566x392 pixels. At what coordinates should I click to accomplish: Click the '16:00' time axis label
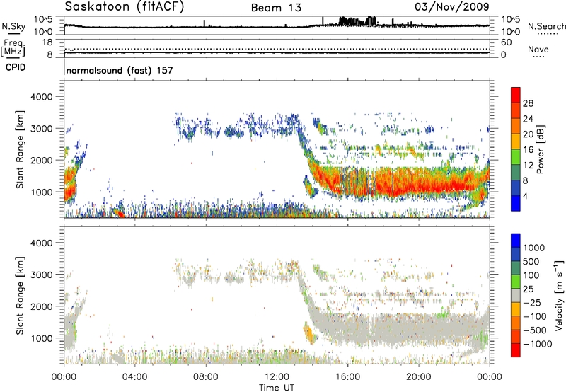(x=347, y=377)
